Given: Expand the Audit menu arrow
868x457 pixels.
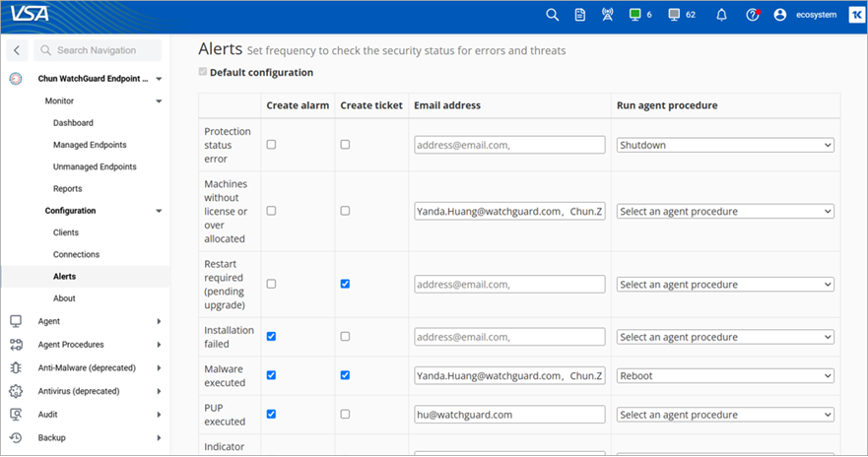Looking at the screenshot, I should coord(159,415).
